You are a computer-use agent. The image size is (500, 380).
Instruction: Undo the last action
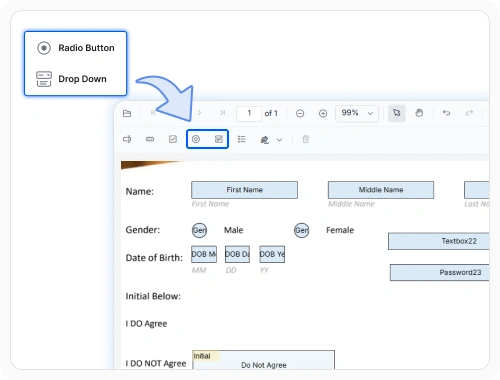click(446, 113)
